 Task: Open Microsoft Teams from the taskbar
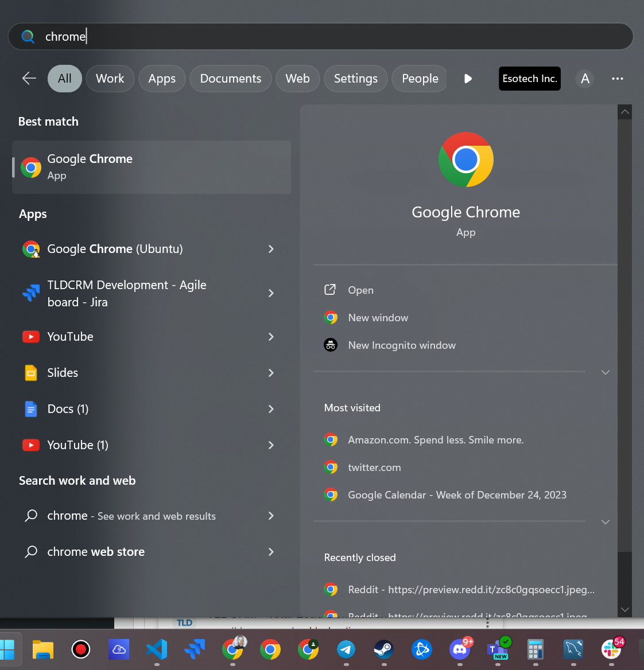coord(498,649)
